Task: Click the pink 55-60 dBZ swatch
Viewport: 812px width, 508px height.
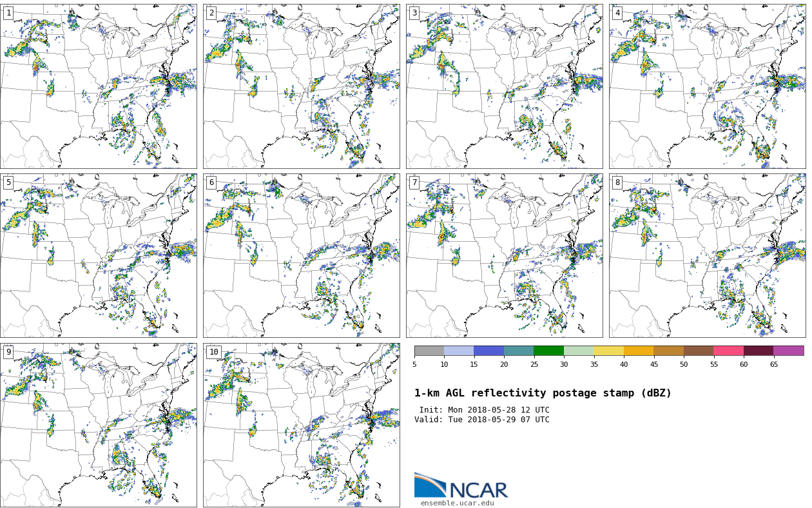Action: coord(728,351)
